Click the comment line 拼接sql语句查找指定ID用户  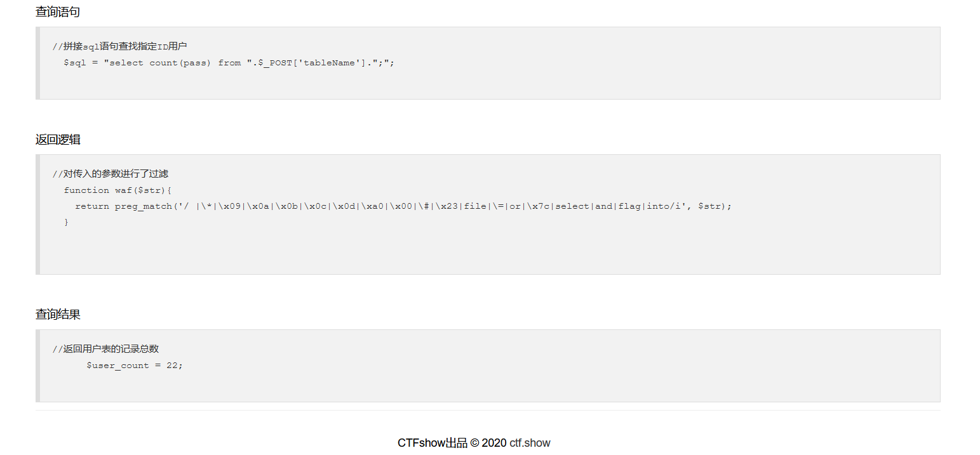[120, 46]
